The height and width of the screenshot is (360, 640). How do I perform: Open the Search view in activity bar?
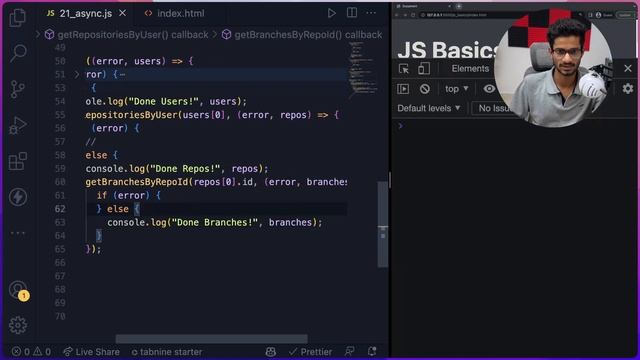click(x=18, y=53)
